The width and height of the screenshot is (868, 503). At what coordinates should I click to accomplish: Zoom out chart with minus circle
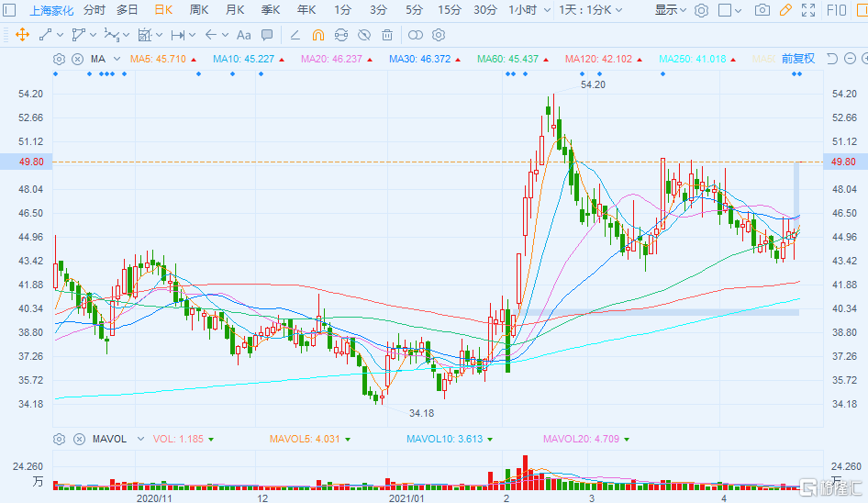point(851,59)
